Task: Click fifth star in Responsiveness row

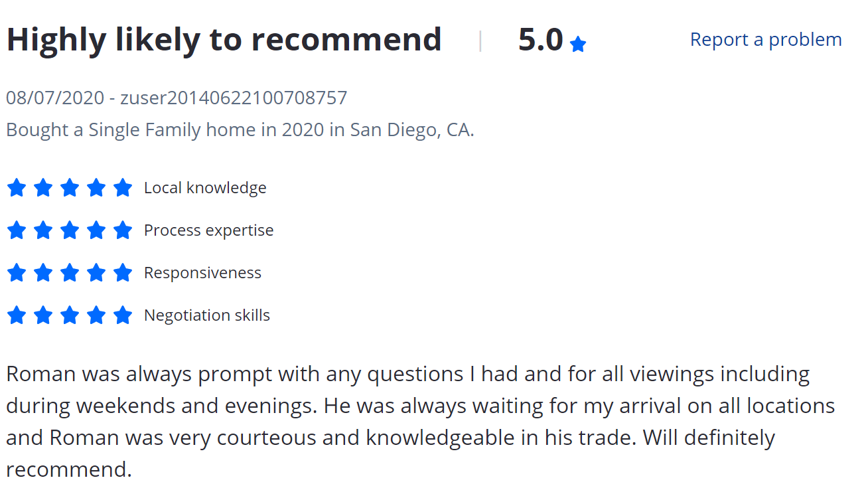Action: [123, 273]
